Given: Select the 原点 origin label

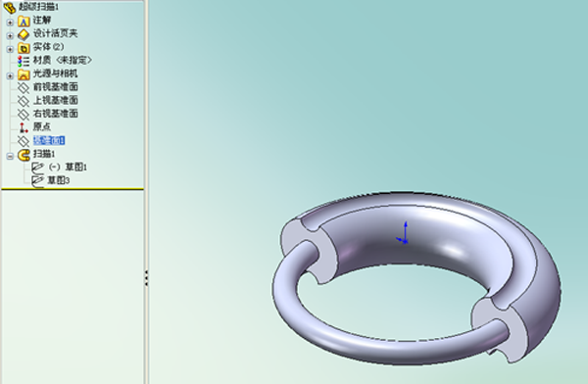Looking at the screenshot, I should point(42,126).
